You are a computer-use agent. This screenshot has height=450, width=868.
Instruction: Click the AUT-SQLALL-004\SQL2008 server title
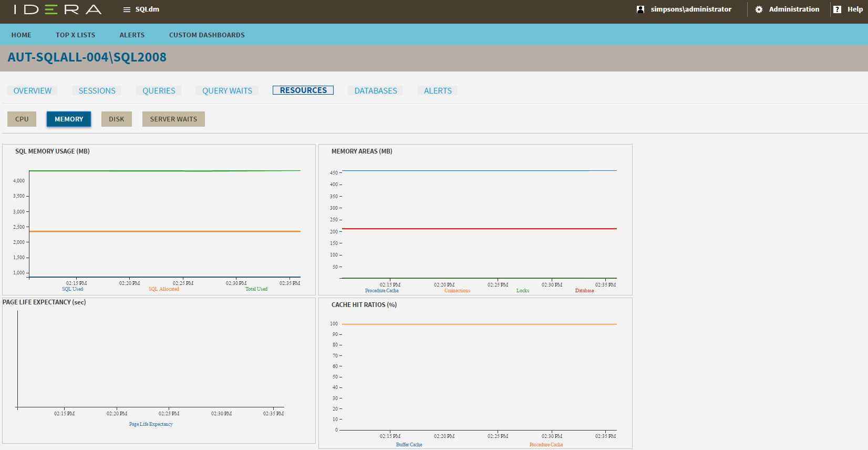pyautogui.click(x=87, y=57)
